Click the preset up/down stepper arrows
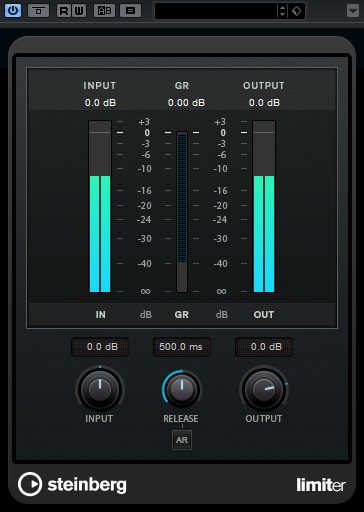The height and width of the screenshot is (512, 364). tap(282, 11)
